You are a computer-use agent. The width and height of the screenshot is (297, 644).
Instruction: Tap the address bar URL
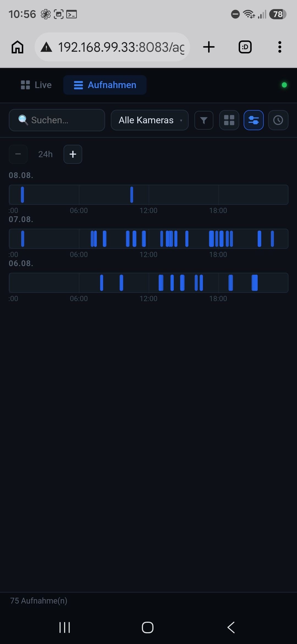pyautogui.click(x=121, y=47)
